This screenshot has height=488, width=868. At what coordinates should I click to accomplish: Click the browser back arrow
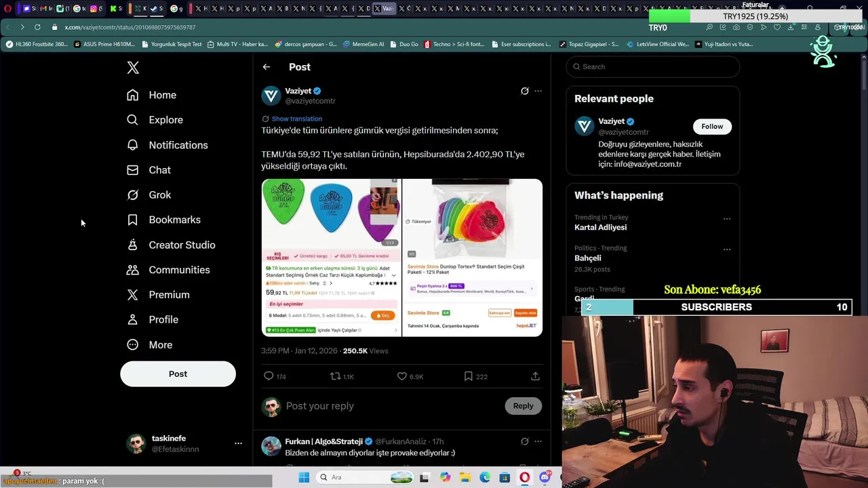[7, 27]
